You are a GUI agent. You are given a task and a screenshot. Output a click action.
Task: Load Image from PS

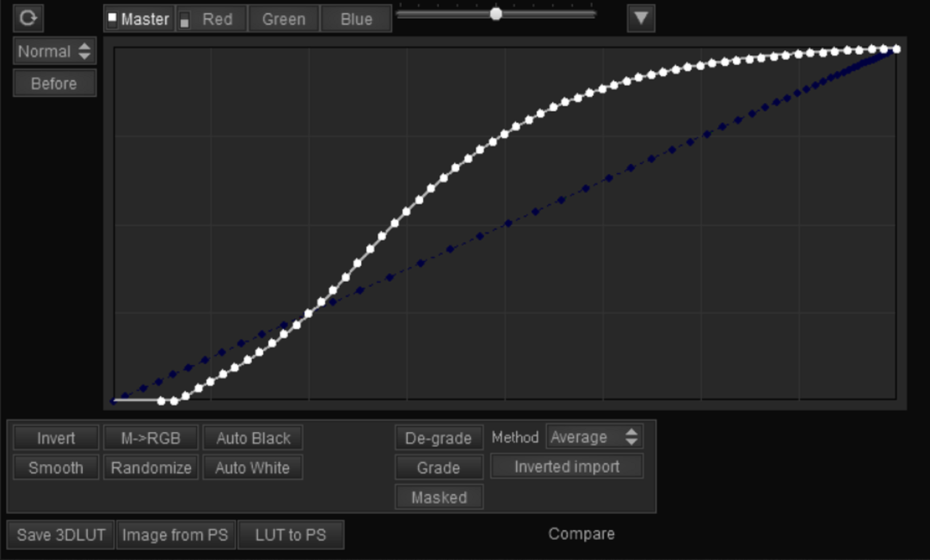click(175, 535)
